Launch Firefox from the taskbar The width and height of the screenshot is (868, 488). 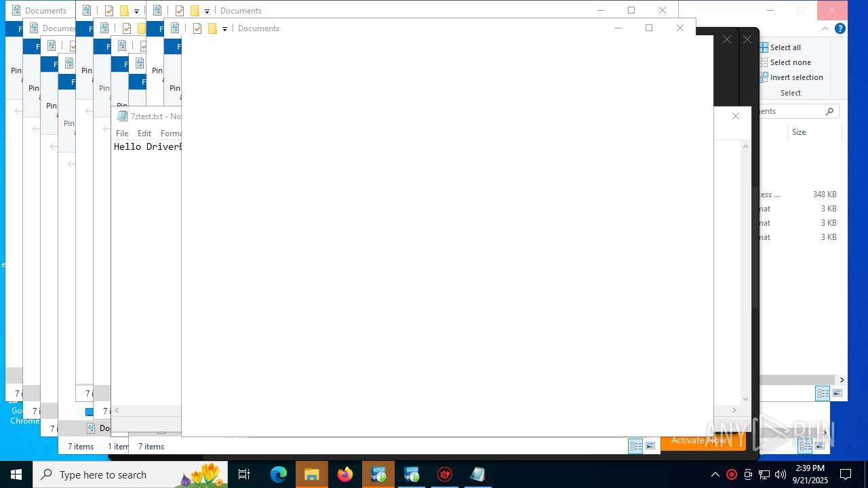345,474
